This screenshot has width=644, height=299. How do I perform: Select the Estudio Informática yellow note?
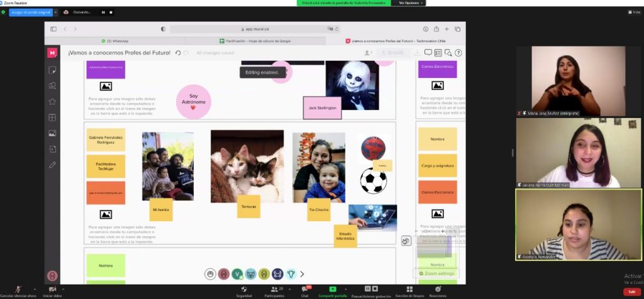click(345, 236)
